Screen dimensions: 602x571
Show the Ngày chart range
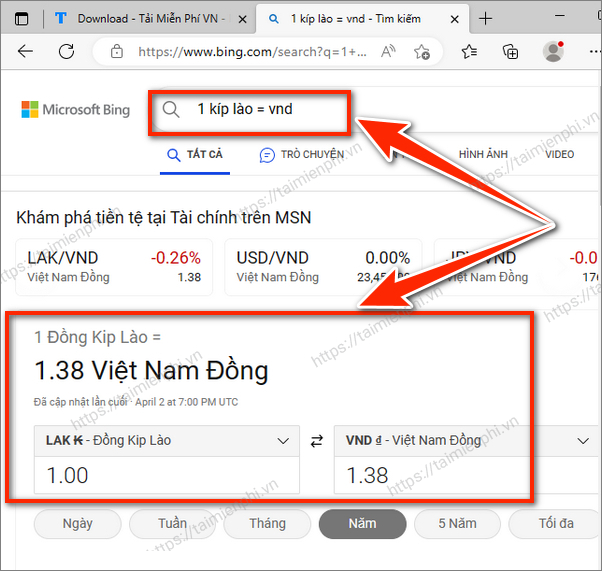click(x=78, y=524)
